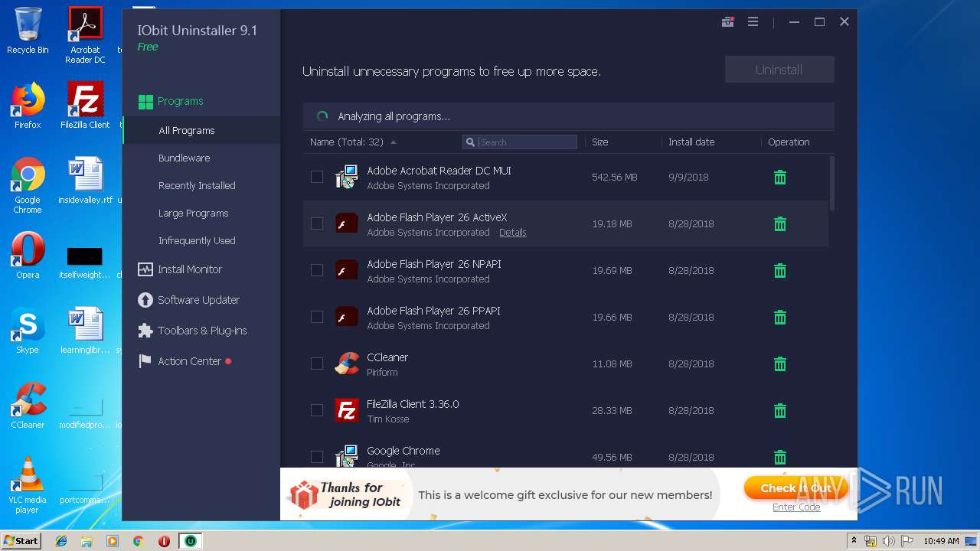
Task: Check the Adobe Flash Player 26 ActiveX checkbox
Action: (317, 223)
